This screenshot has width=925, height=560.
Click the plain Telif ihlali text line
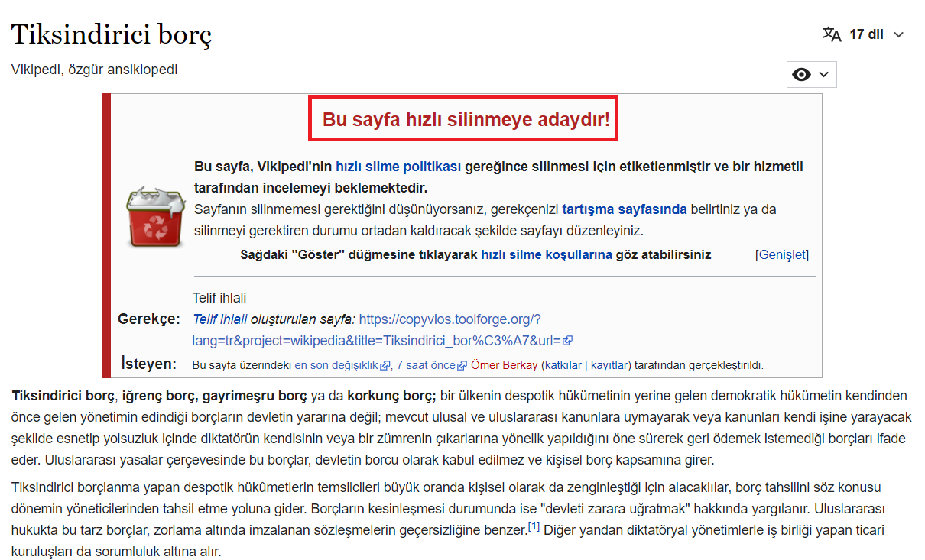pos(219,298)
